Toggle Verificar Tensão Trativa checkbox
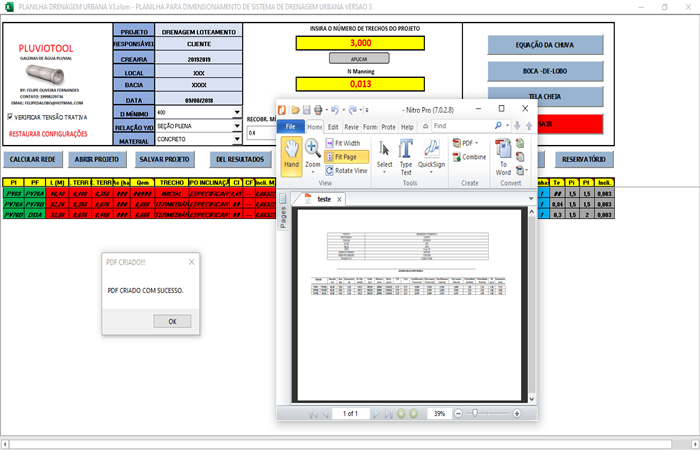Viewport: 700px width, 450px height. click(x=10, y=117)
